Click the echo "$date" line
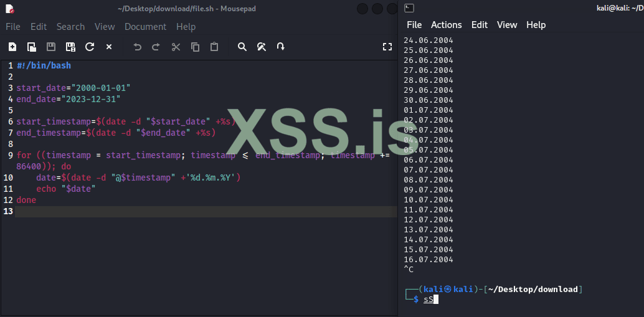644x317 pixels. tap(66, 189)
